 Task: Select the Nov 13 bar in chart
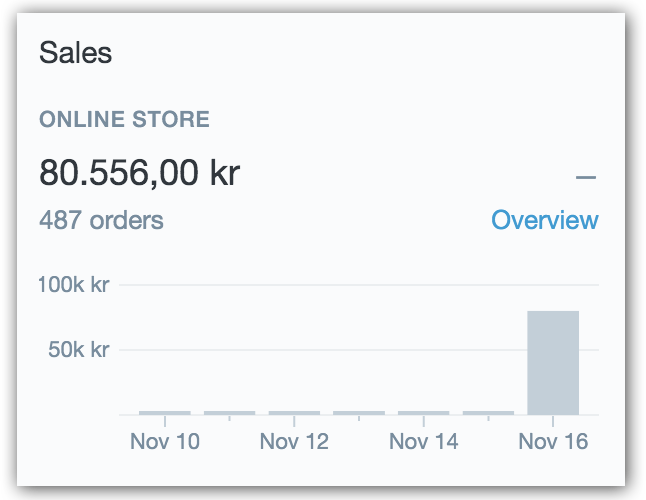(359, 413)
